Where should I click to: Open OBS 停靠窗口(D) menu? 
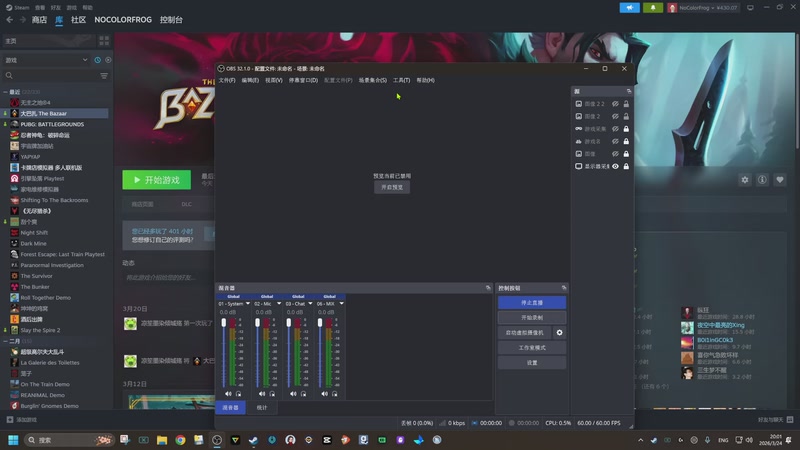coord(303,80)
